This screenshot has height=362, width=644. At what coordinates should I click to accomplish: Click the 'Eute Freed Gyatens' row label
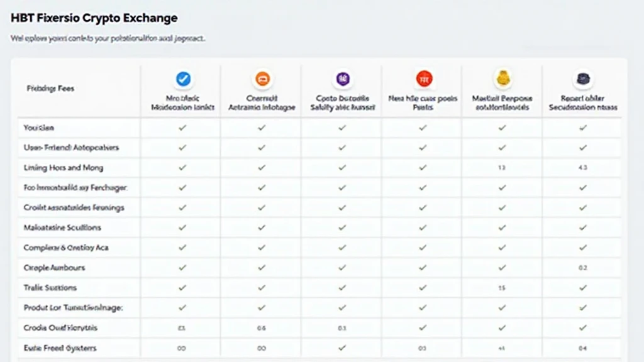(x=60, y=348)
